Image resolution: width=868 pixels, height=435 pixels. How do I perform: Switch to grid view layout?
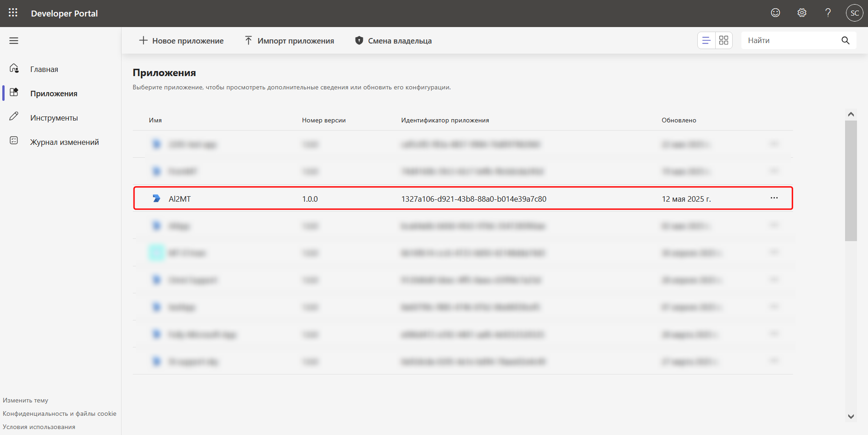(x=724, y=40)
